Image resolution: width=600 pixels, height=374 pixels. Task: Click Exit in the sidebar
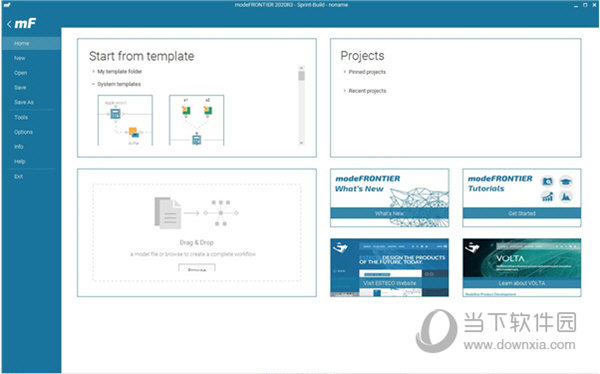tap(18, 176)
